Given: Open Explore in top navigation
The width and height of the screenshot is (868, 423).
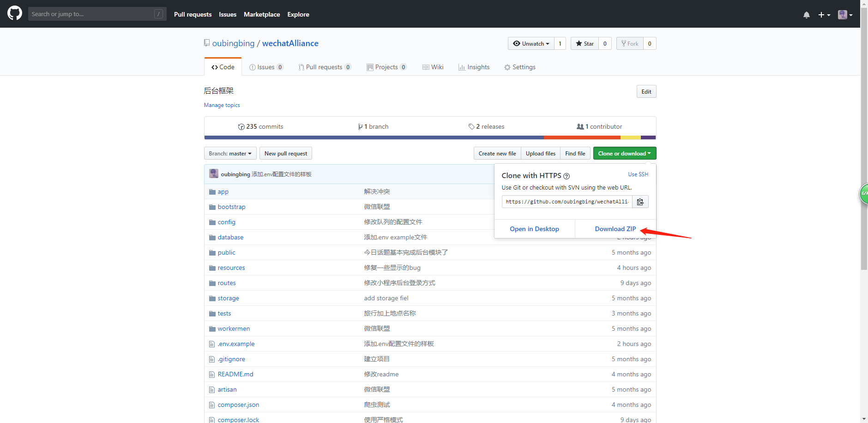Looking at the screenshot, I should click(298, 14).
